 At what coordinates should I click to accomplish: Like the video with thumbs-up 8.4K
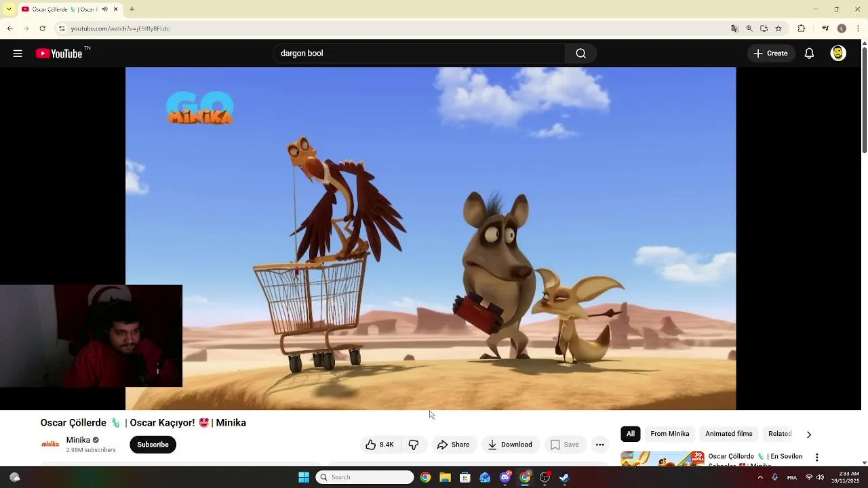point(379,445)
